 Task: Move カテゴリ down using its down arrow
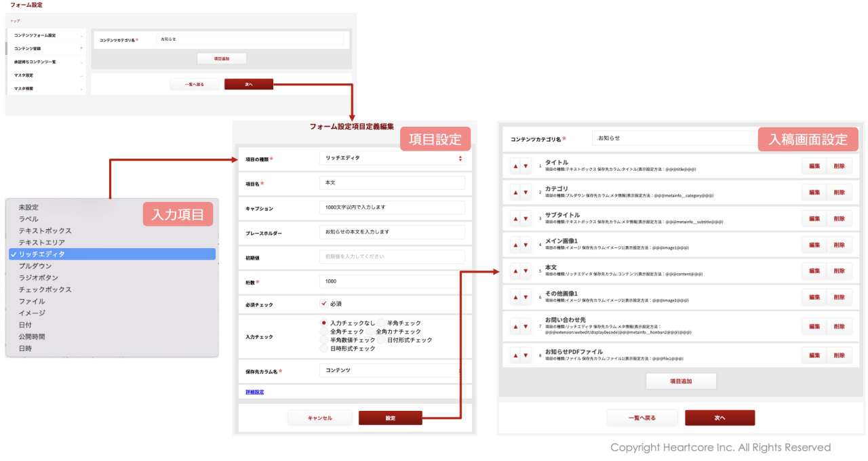(x=525, y=192)
